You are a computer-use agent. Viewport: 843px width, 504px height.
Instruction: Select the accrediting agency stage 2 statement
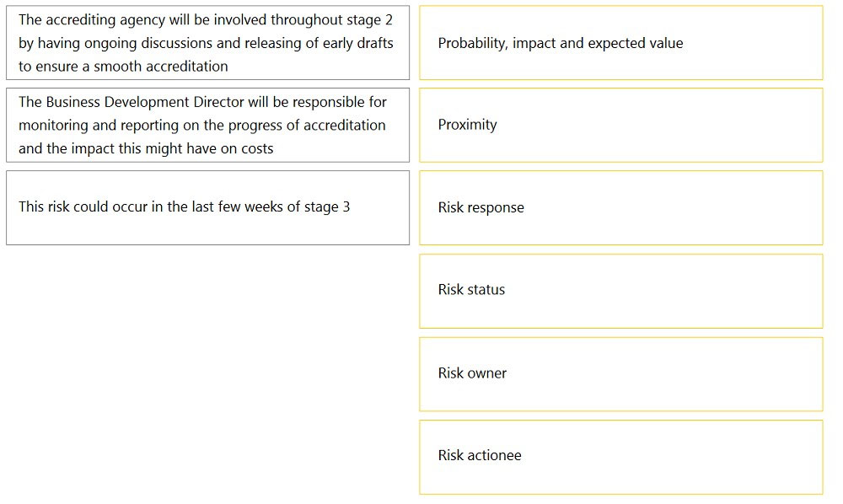(x=207, y=43)
